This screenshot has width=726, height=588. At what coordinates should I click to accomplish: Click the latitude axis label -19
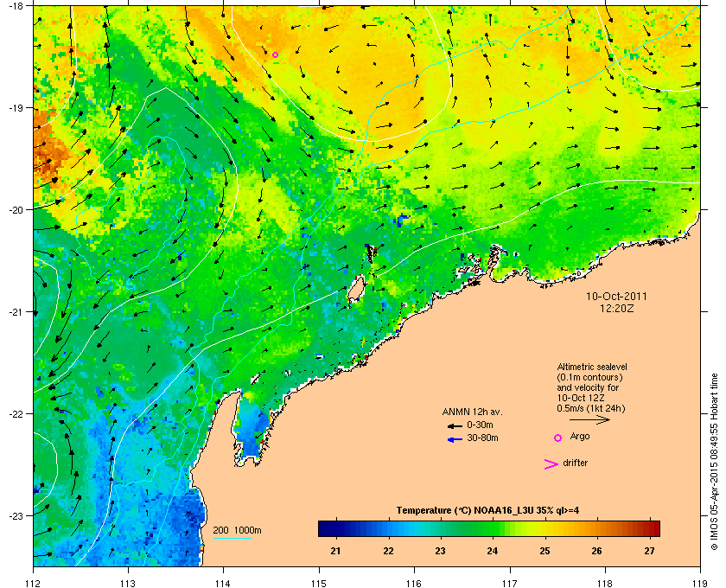tap(16, 108)
